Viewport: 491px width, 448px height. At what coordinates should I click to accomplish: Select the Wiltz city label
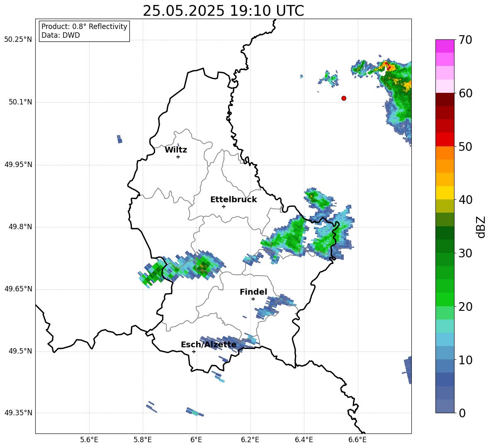coord(176,150)
